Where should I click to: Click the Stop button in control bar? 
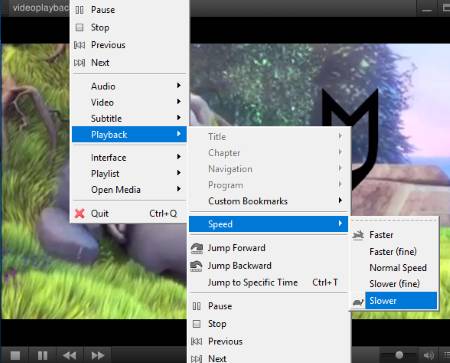tap(15, 355)
